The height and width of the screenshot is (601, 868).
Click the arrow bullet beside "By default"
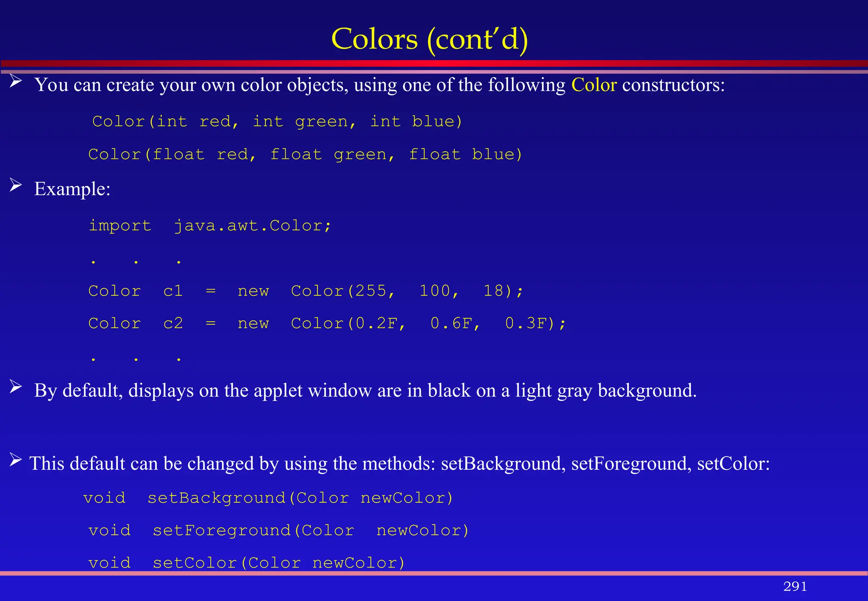coord(16,387)
